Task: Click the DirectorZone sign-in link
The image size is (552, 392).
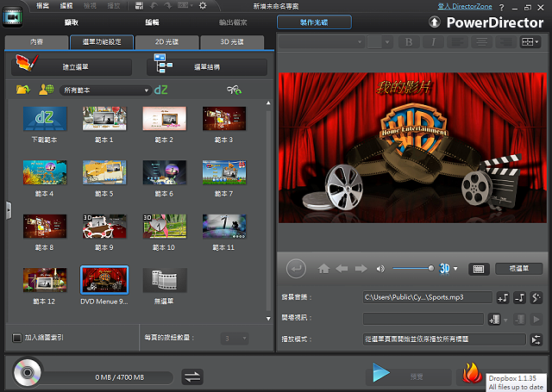Action: tap(465, 6)
